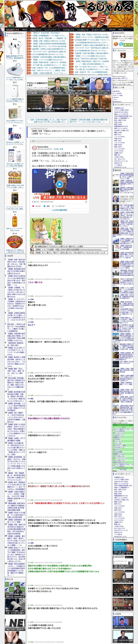This screenshot has height=644, width=138.
Task: Open the 'ワロタあんてな' nav item
Action: click(68, 30)
